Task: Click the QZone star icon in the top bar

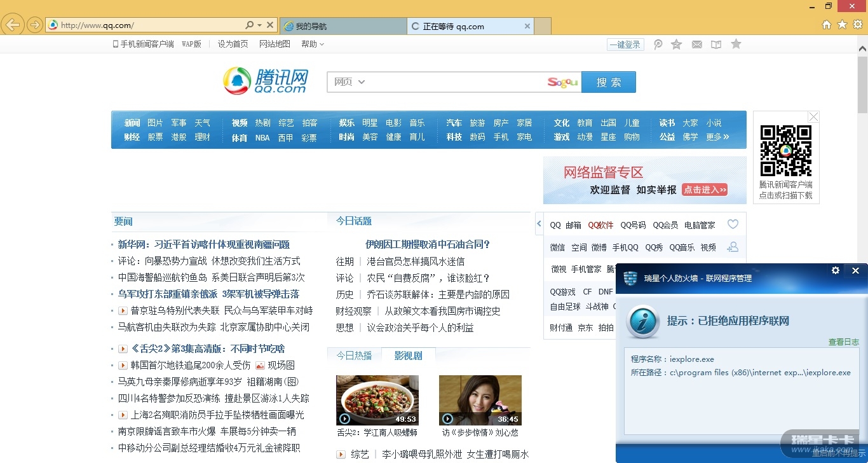Action: tap(677, 45)
